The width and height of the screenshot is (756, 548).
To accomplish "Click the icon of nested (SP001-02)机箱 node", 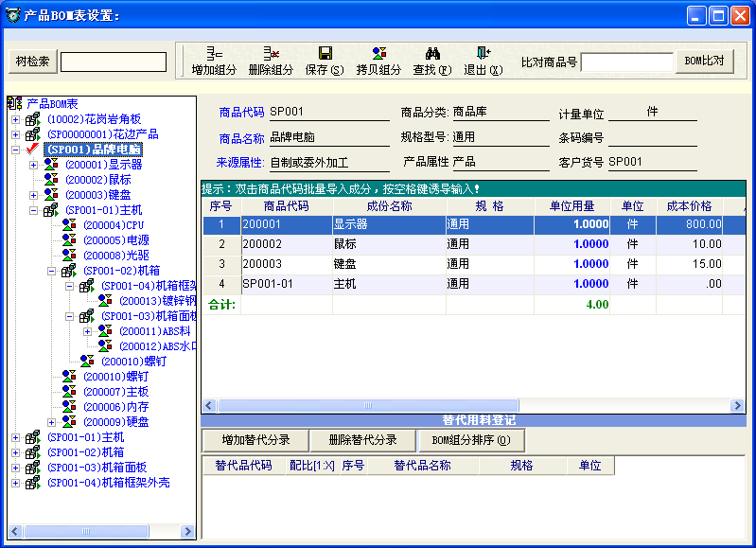I will click(x=69, y=270).
